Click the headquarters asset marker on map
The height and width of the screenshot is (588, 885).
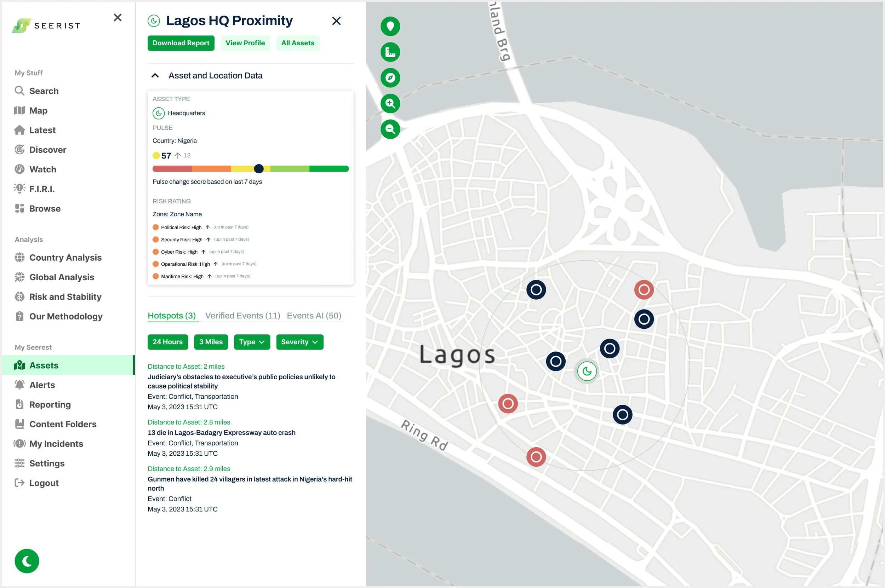point(587,371)
